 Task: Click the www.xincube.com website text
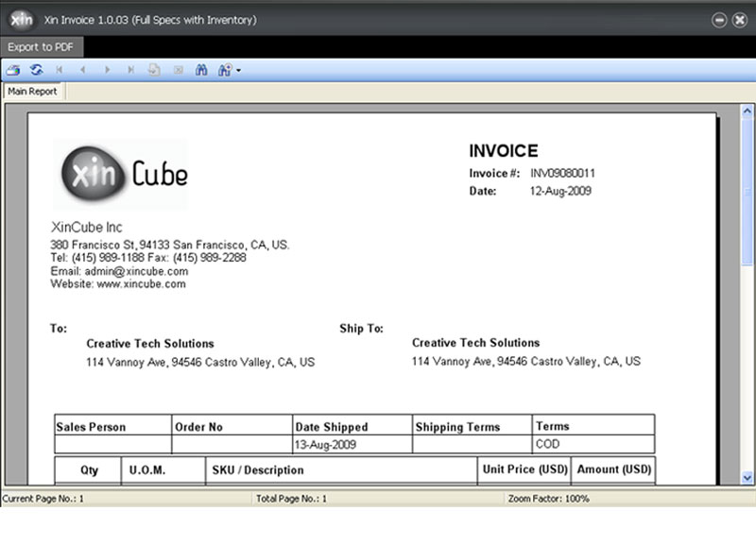click(x=141, y=283)
